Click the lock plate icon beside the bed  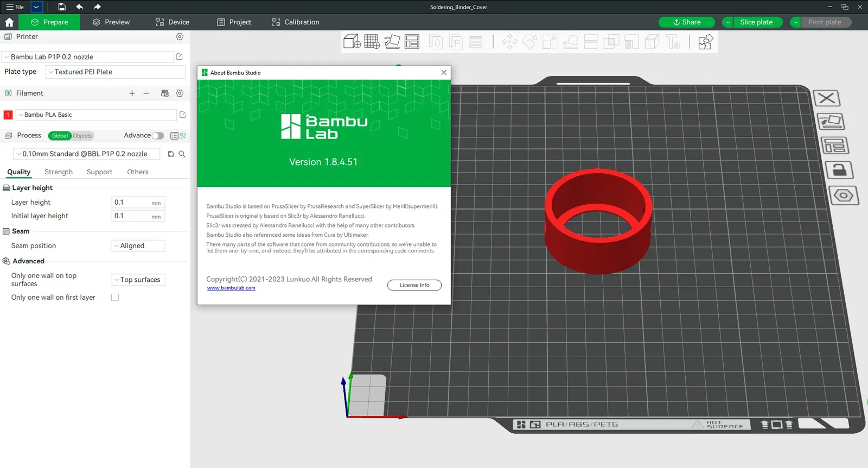[839, 170]
